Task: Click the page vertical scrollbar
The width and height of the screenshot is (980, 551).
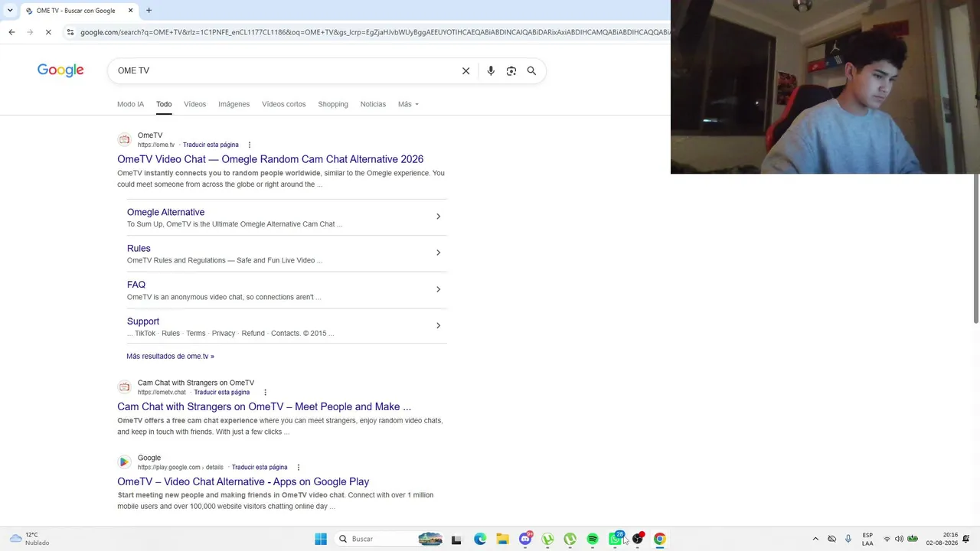Action: pos(976,249)
